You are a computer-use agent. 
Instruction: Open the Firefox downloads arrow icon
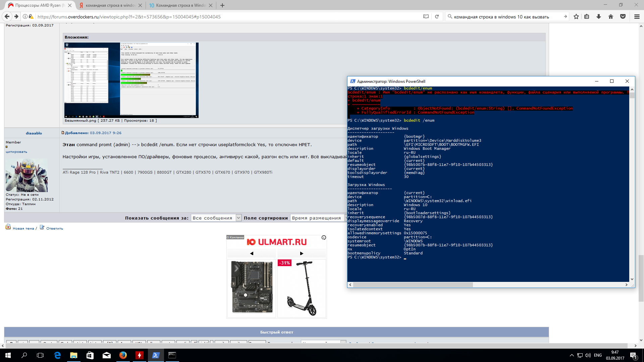(599, 16)
